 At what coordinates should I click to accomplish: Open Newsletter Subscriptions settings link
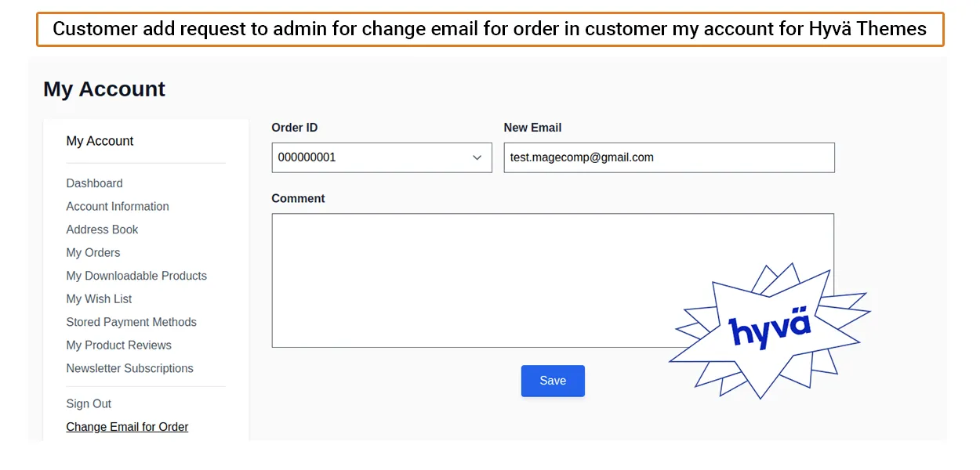pos(129,368)
